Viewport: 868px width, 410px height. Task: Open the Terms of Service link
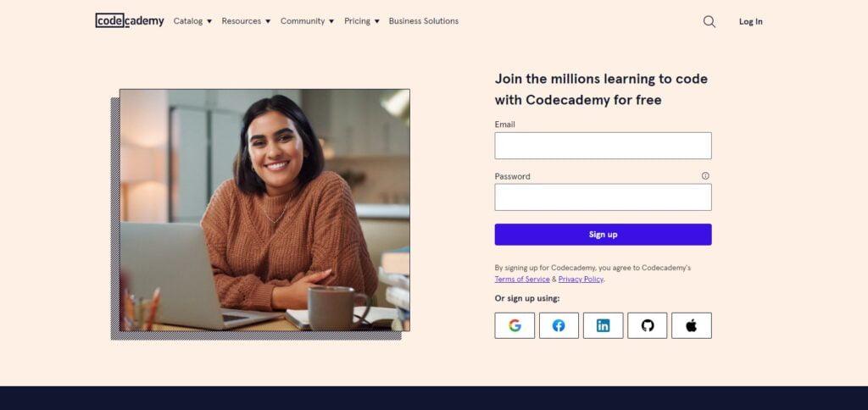(522, 280)
